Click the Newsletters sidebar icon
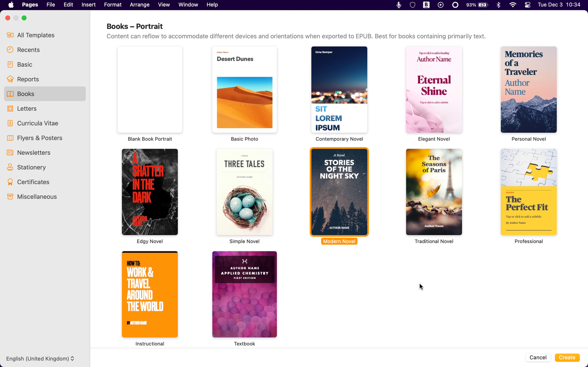Screen dimensions: 588x367 pyautogui.click(x=10, y=152)
